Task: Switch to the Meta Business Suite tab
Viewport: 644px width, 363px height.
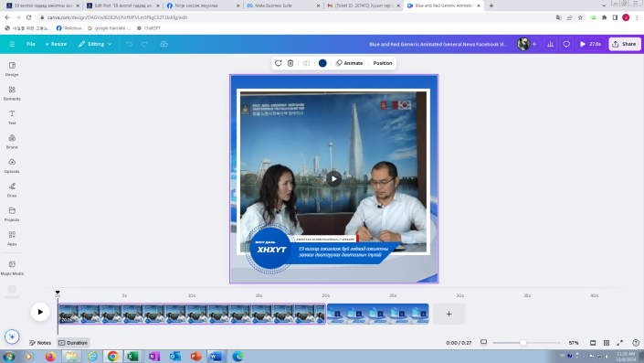Action: point(283,5)
